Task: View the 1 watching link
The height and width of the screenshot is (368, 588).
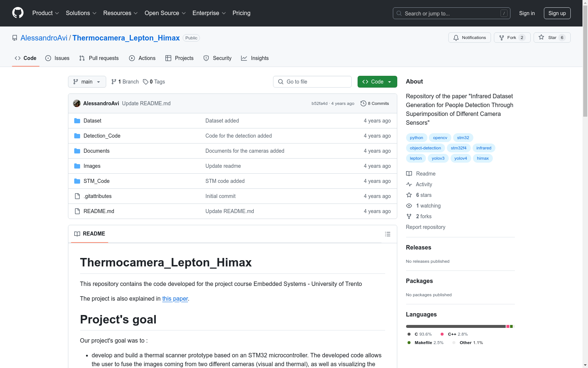Action: [423, 206]
